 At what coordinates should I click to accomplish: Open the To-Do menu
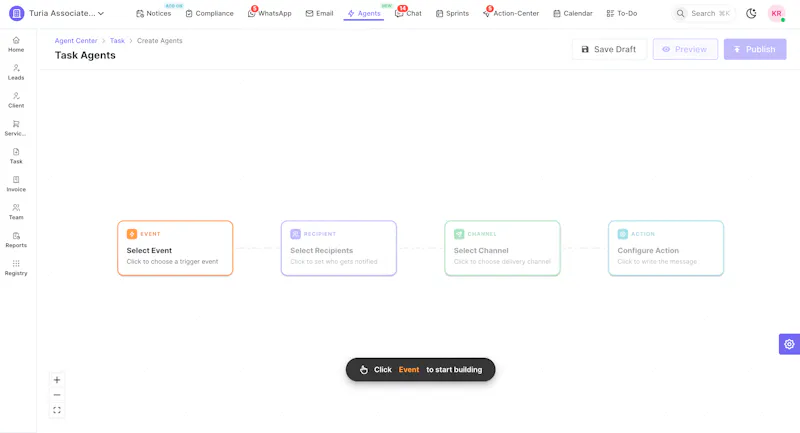622,13
